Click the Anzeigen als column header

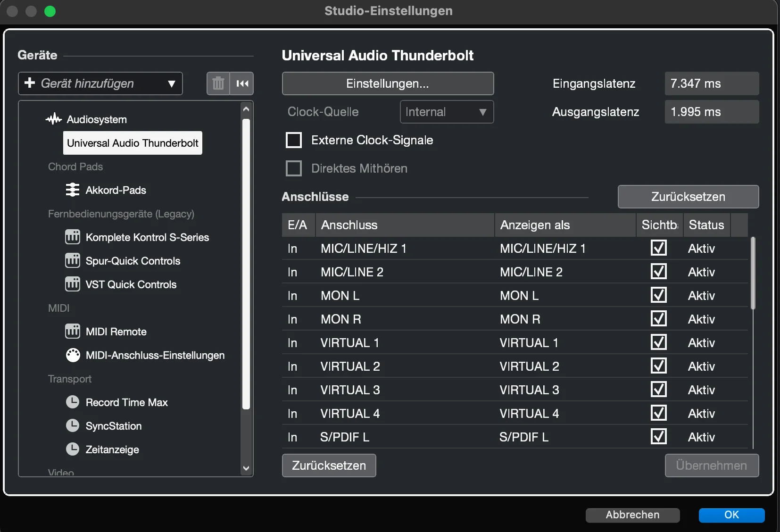click(565, 225)
